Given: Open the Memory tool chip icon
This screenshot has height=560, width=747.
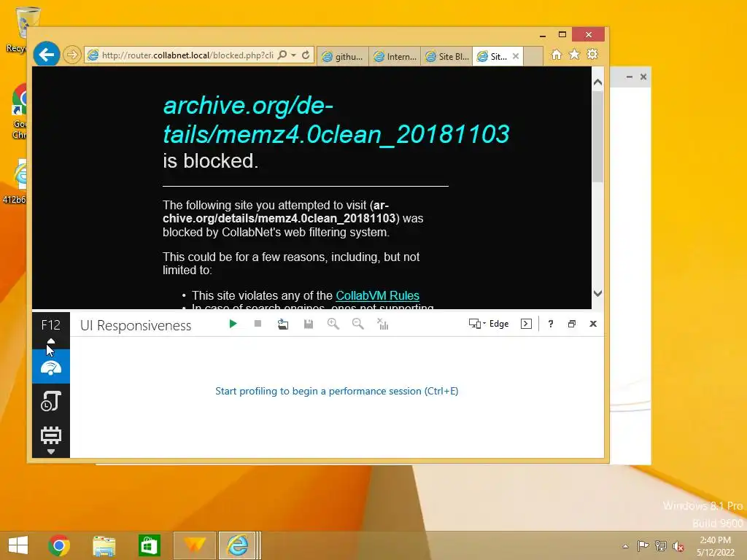Looking at the screenshot, I should [x=51, y=435].
